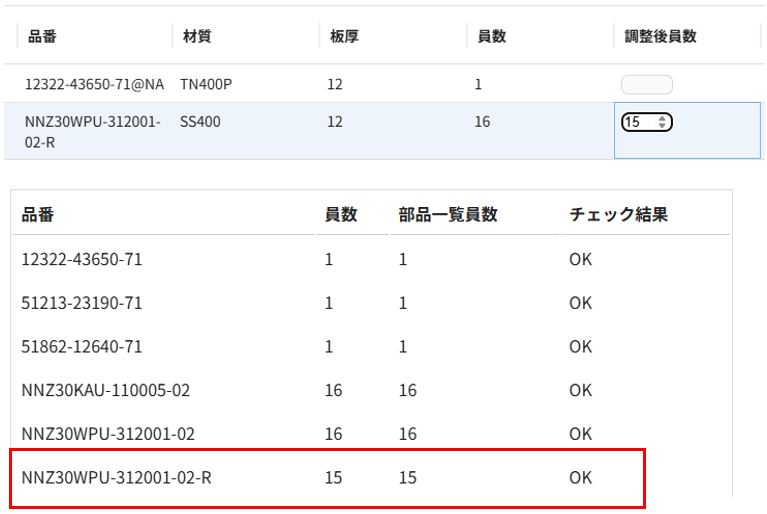Click the adjusted quantity field showing 15
The width and height of the screenshot is (767, 514).
tap(647, 122)
